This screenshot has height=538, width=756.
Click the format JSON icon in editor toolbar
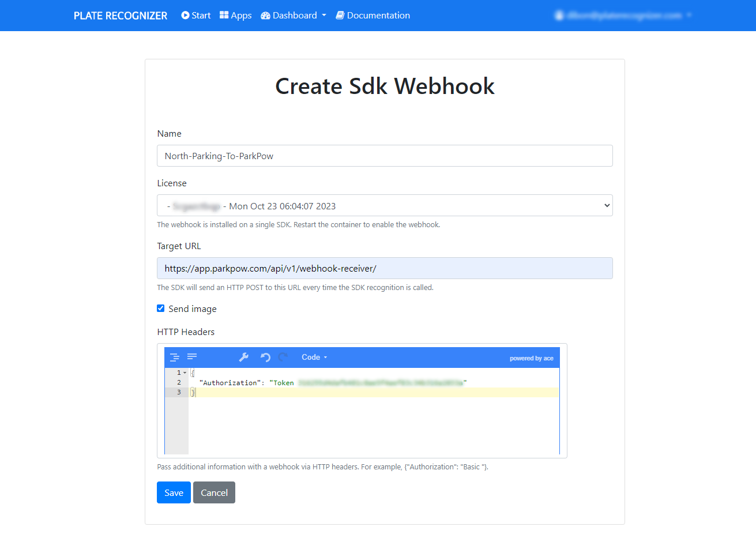coord(175,358)
